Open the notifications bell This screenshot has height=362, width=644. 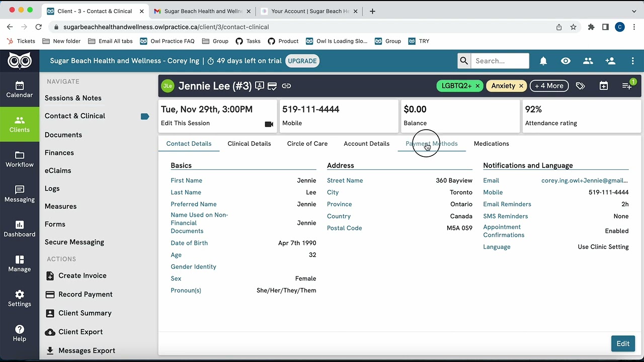pyautogui.click(x=543, y=61)
